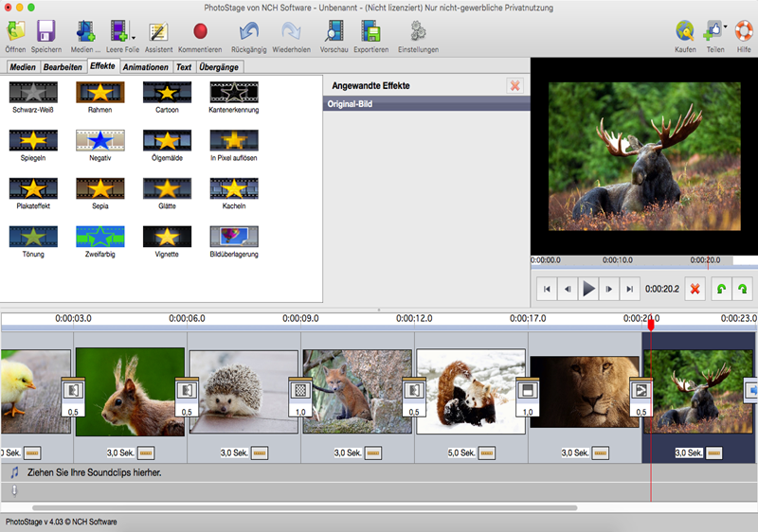Select the fox slide thumbnail
This screenshot has width=758, height=532.
pos(357,392)
